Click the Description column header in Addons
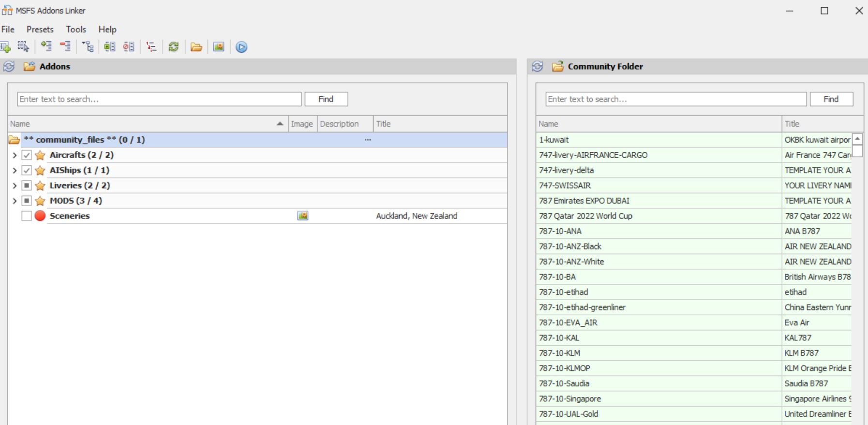 tap(345, 124)
